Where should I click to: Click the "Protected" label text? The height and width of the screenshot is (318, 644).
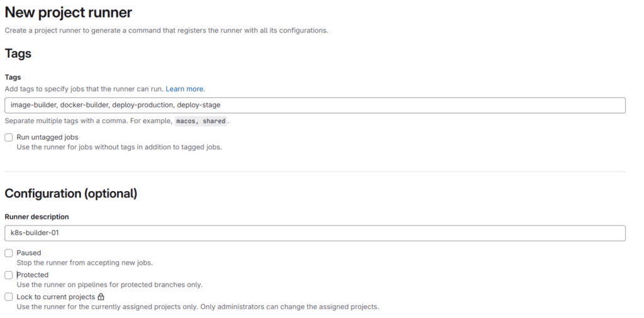point(33,275)
